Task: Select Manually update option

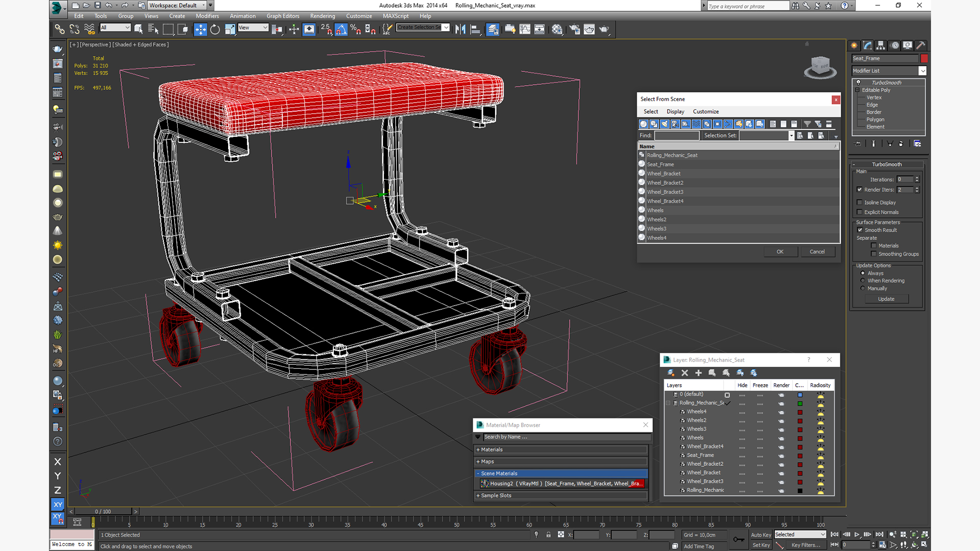Action: coord(863,288)
